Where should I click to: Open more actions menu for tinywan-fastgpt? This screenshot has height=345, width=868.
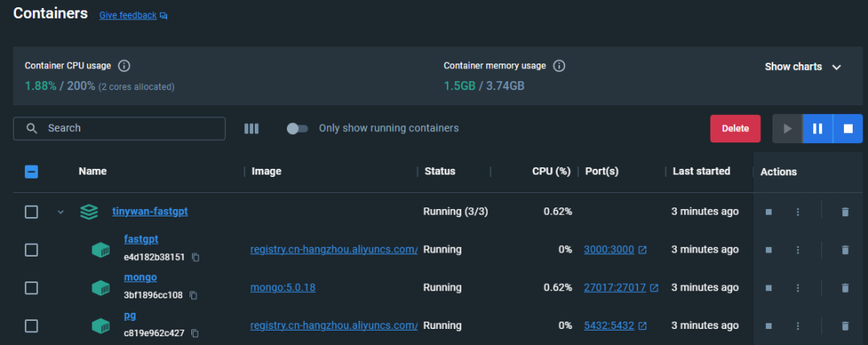[x=798, y=212]
